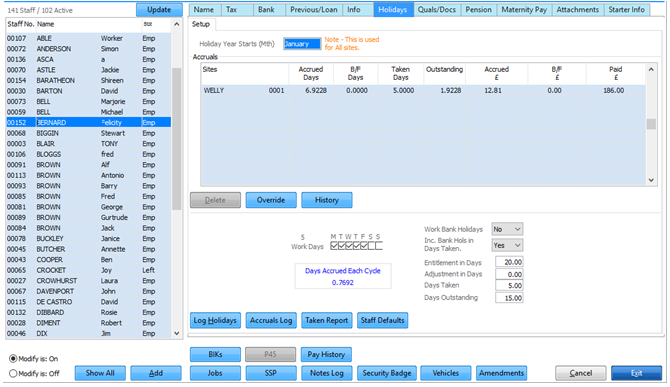Click the Update button
Screen dimensions: 670x387
[x=159, y=10]
